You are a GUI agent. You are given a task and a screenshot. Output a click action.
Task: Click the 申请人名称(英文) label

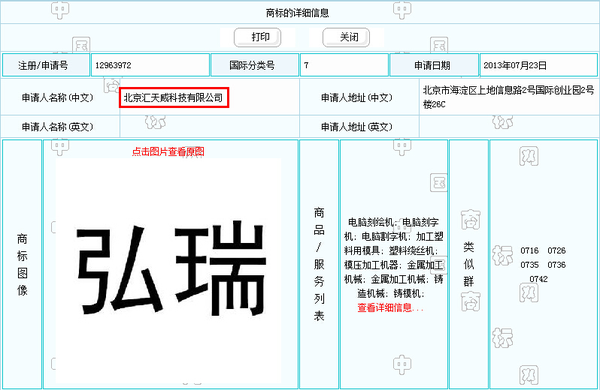click(57, 127)
